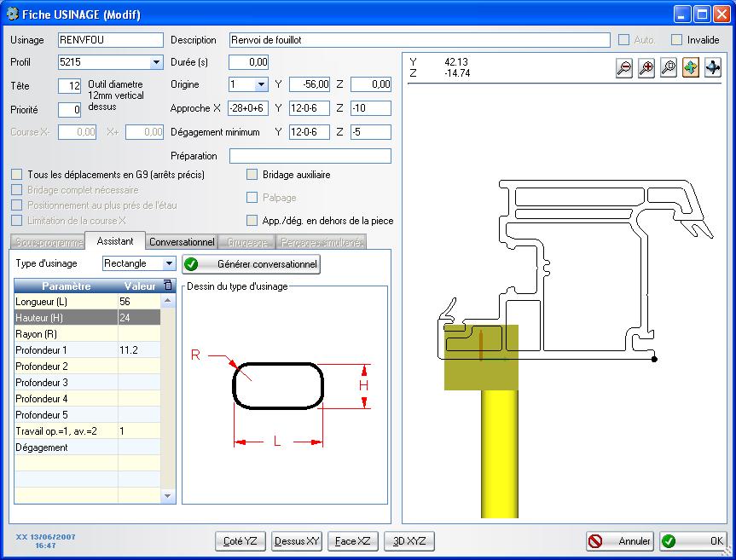This screenshot has height=560, width=736.
Task: Click the Approche Y field
Action: (310, 108)
